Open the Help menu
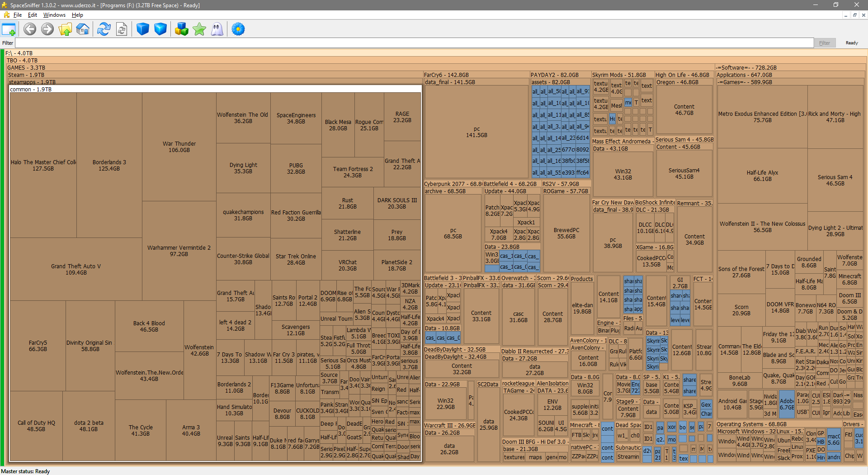 click(77, 15)
